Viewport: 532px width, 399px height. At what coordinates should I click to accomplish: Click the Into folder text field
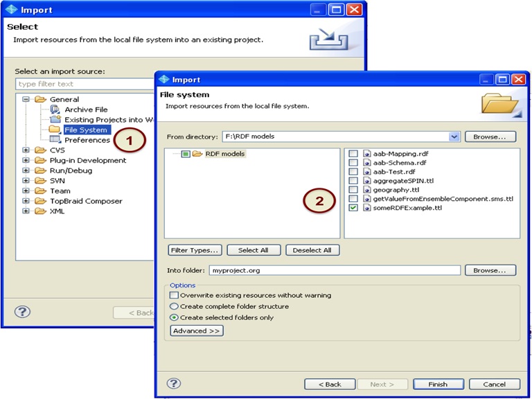(x=335, y=270)
